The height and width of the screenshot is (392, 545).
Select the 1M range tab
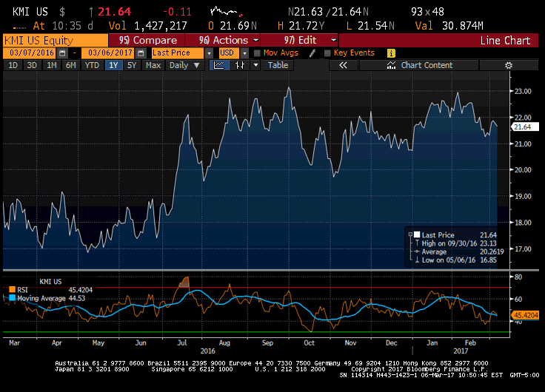point(51,65)
